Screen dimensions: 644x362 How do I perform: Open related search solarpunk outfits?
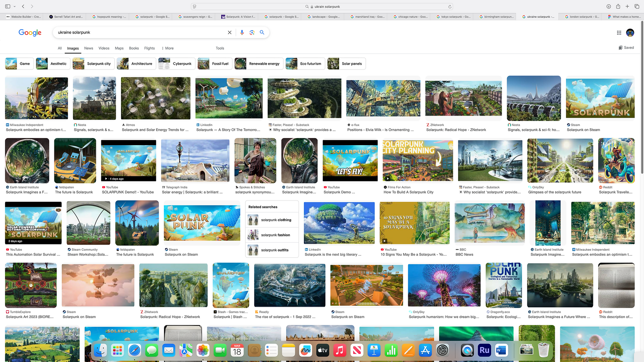click(272, 250)
